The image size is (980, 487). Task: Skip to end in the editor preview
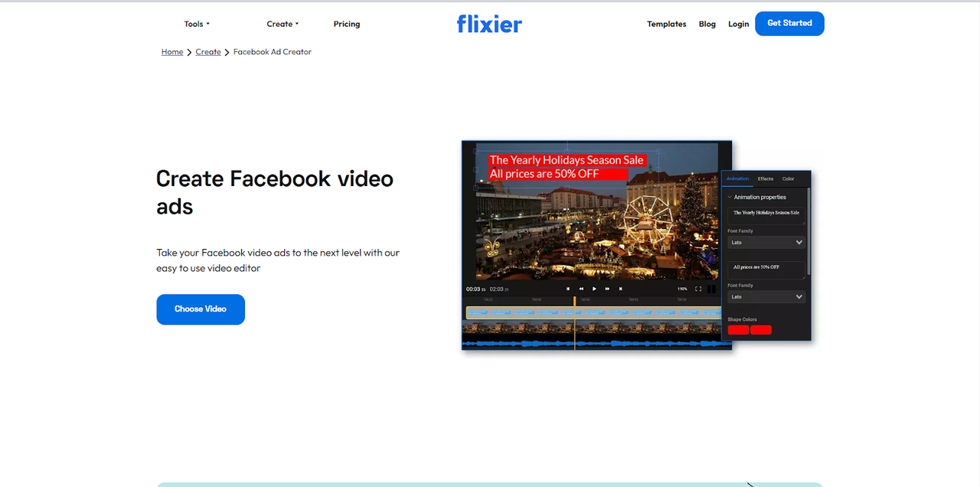coord(620,289)
